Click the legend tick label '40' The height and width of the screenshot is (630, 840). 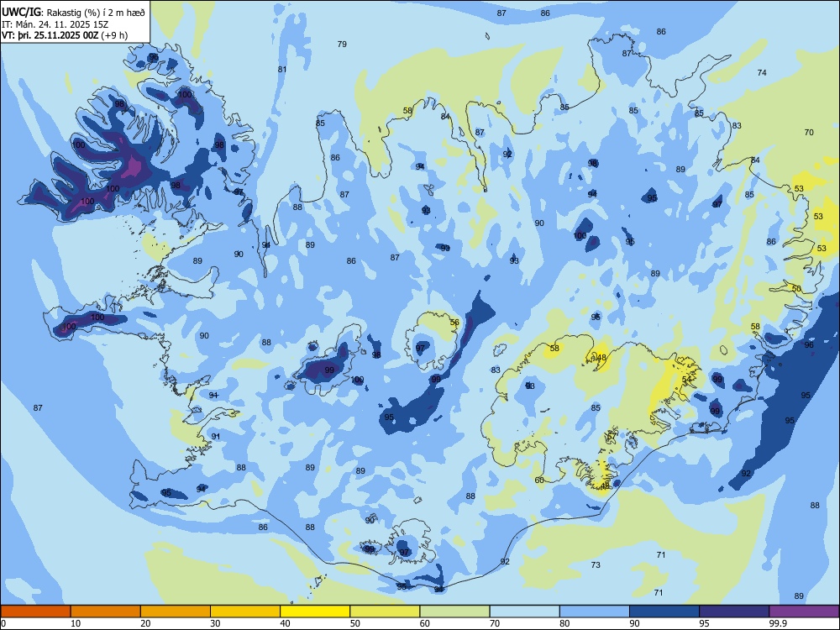click(285, 623)
